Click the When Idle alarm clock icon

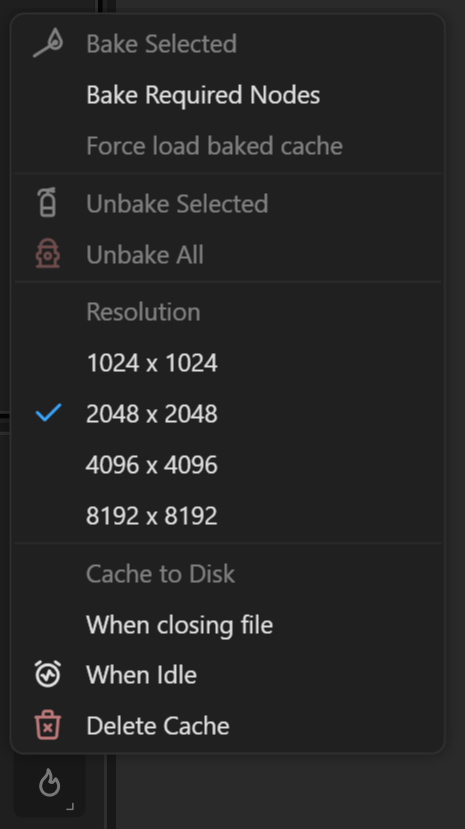coord(48,674)
